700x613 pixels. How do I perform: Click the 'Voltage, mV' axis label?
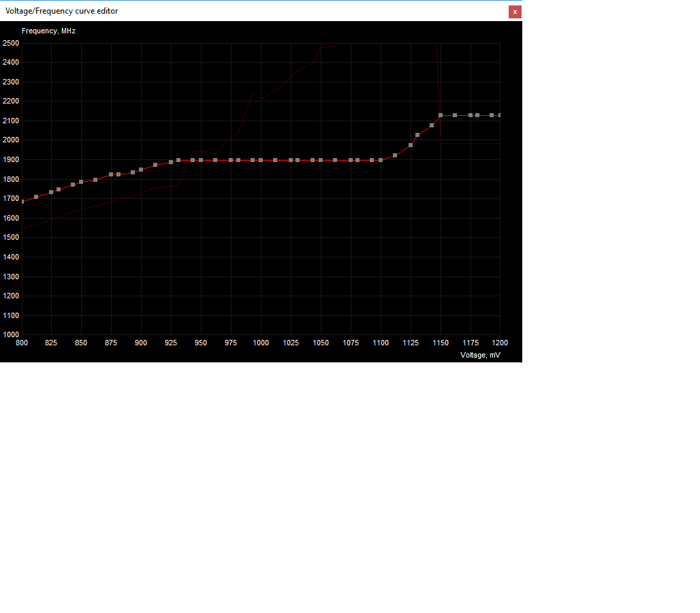click(480, 355)
